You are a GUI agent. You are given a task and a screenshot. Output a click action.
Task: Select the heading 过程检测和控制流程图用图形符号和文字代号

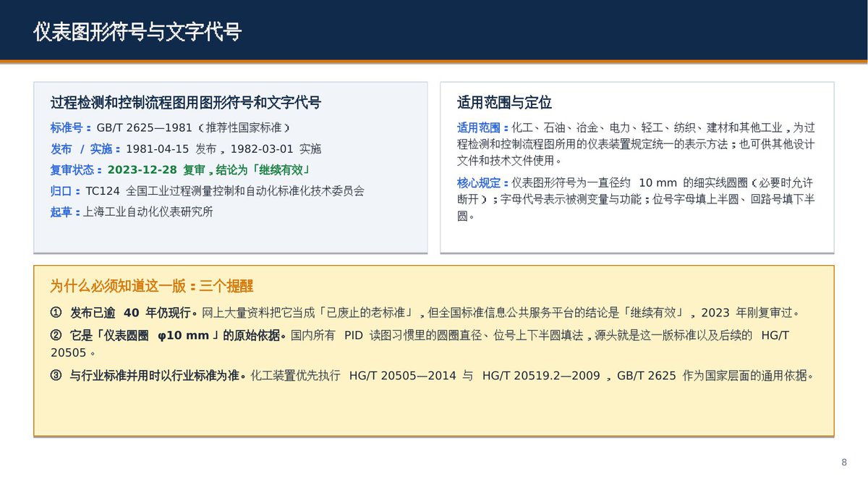[186, 103]
